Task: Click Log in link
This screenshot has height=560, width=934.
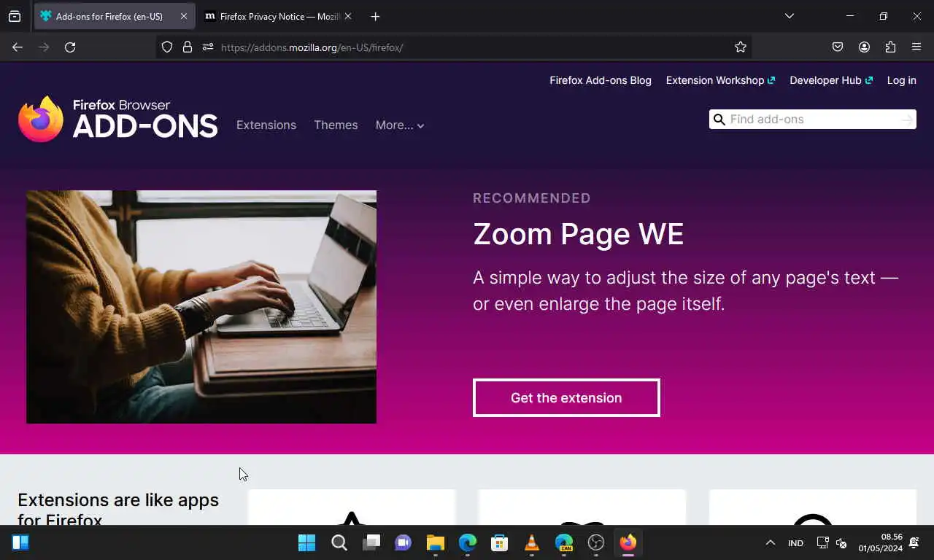Action: (x=901, y=80)
